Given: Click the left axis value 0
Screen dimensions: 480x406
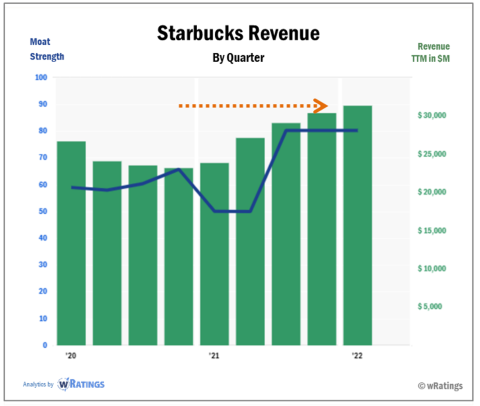Looking at the screenshot, I should pos(45,345).
